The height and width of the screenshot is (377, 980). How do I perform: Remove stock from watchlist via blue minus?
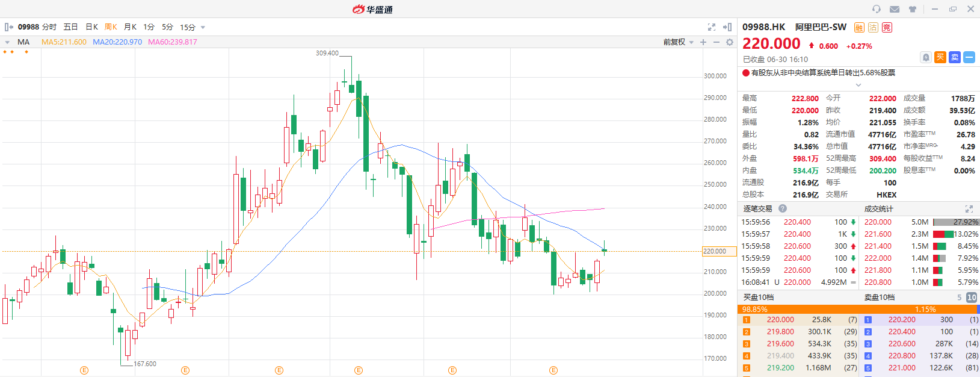tap(969, 57)
